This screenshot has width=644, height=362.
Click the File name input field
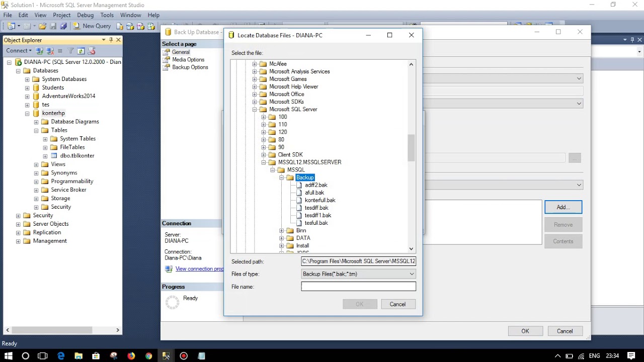(358, 287)
